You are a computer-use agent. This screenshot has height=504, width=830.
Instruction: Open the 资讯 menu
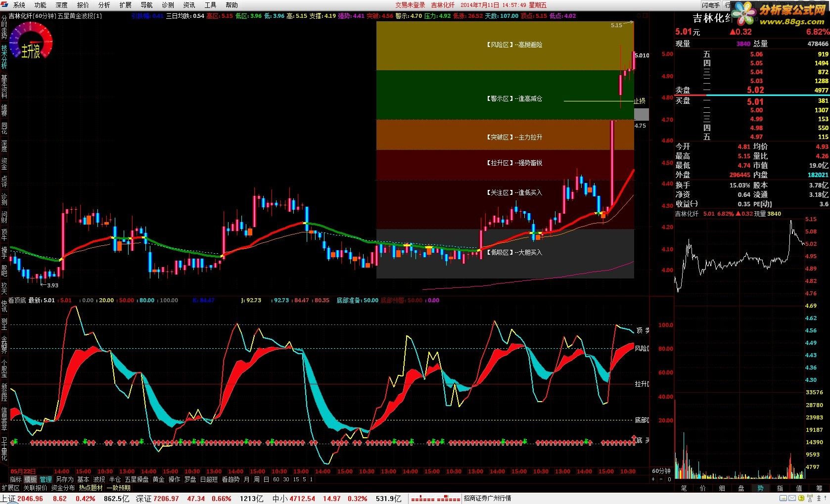[x=189, y=5]
